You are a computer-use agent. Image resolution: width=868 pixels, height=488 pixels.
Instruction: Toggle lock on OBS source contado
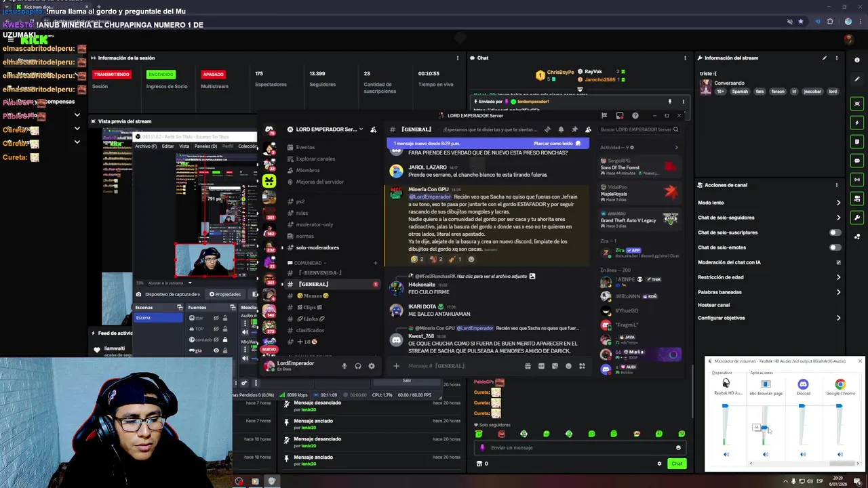[225, 340]
